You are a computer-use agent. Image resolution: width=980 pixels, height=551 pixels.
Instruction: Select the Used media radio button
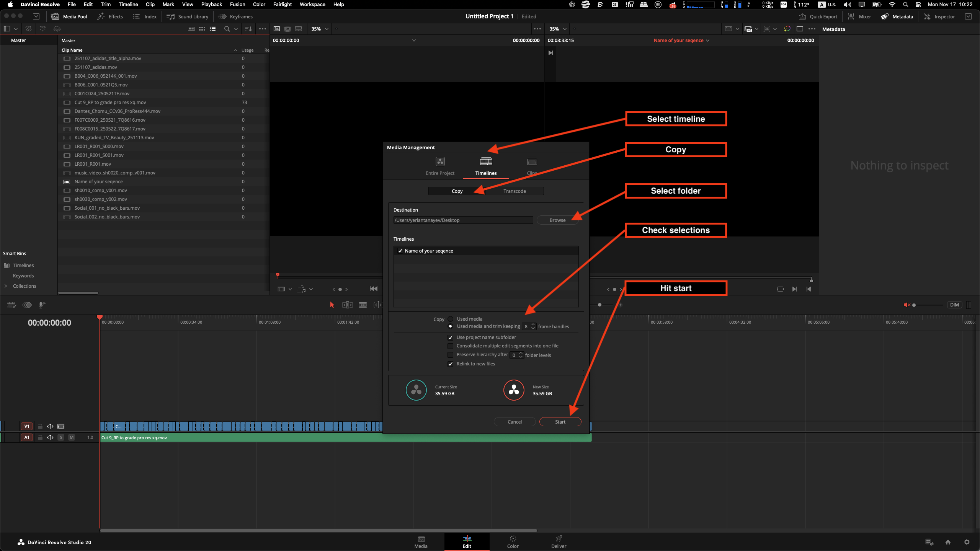coord(451,319)
